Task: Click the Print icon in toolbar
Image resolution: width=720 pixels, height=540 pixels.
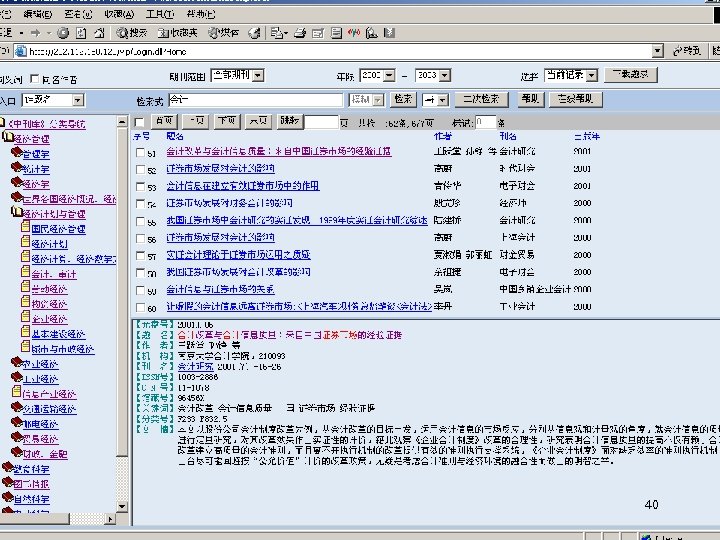Action: [x=300, y=33]
